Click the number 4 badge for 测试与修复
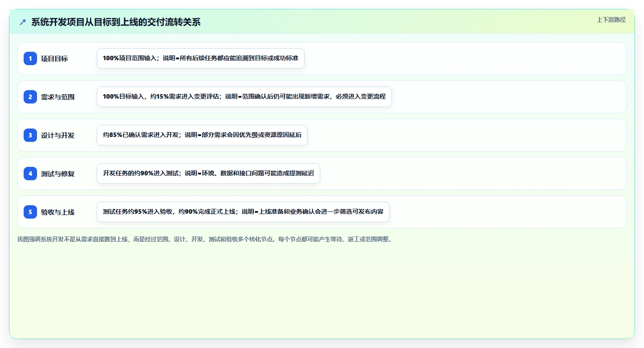The width and height of the screenshot is (644, 348). [x=30, y=174]
